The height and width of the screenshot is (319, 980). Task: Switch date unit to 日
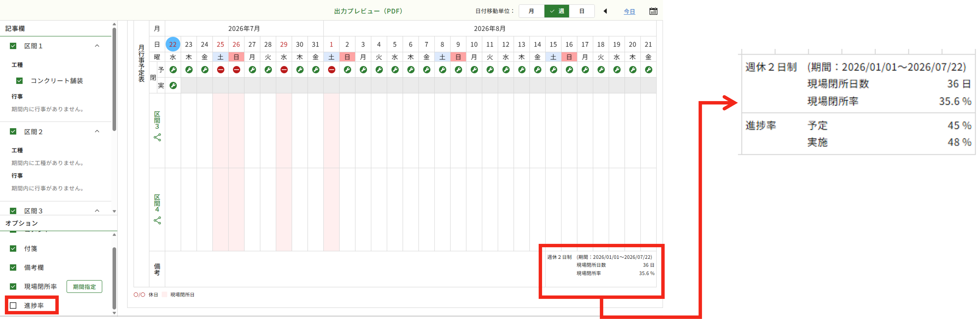[582, 11]
